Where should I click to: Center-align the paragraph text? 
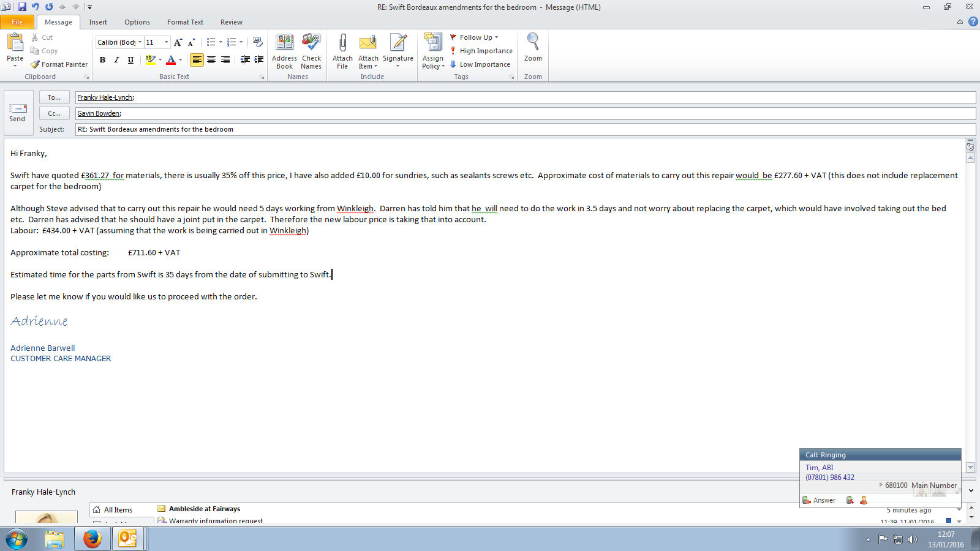[211, 60]
